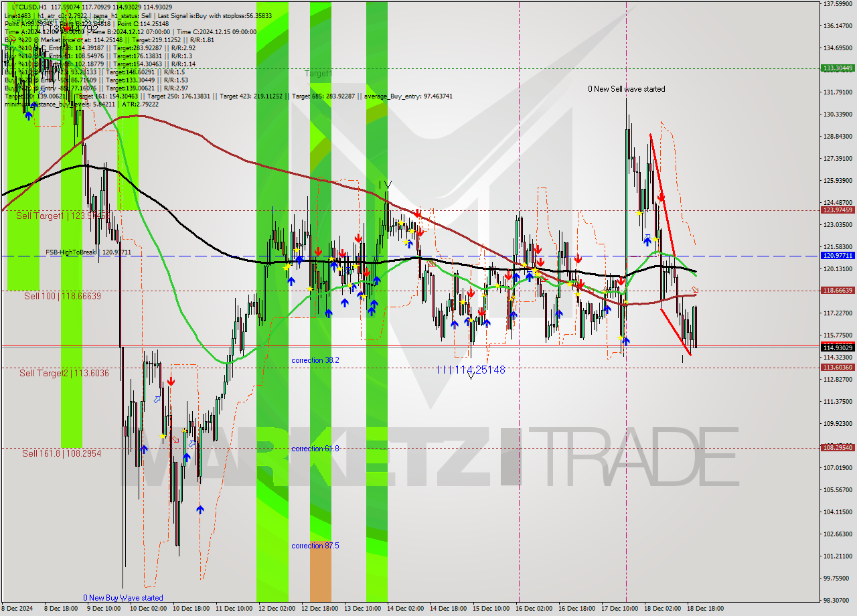
Task: Click the 102.66300 price axis value
Action: (838, 534)
